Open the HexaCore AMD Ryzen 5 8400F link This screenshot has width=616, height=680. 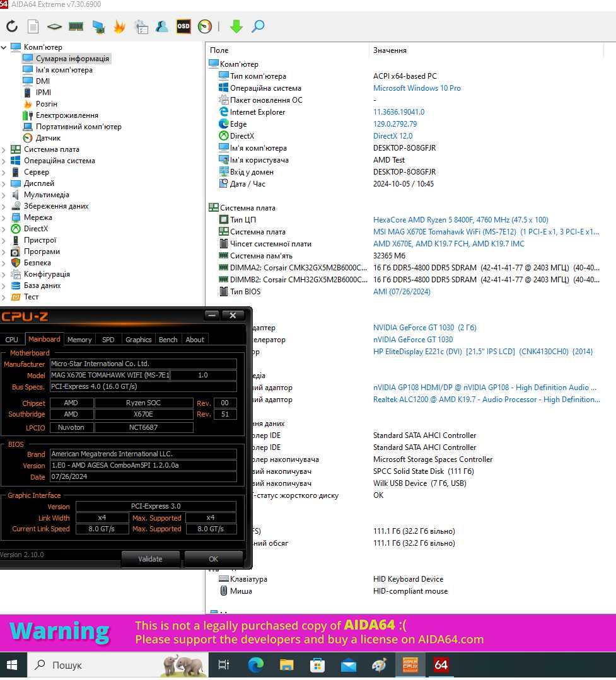tap(461, 220)
